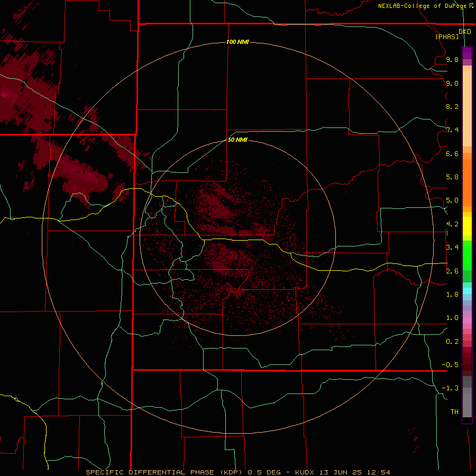Click the 2.6 value on the color scale
Image resolution: width=476 pixels, height=476 pixels.
pyautogui.click(x=452, y=271)
